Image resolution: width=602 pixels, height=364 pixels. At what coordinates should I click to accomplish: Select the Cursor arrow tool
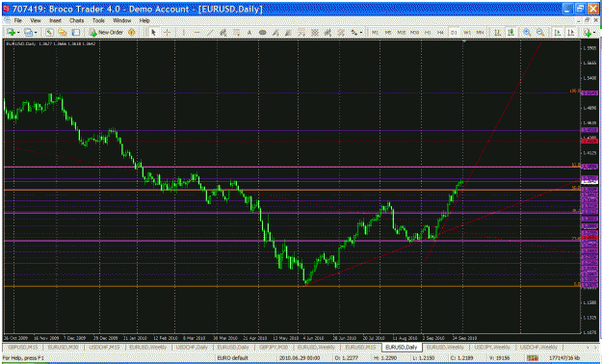tap(153, 33)
